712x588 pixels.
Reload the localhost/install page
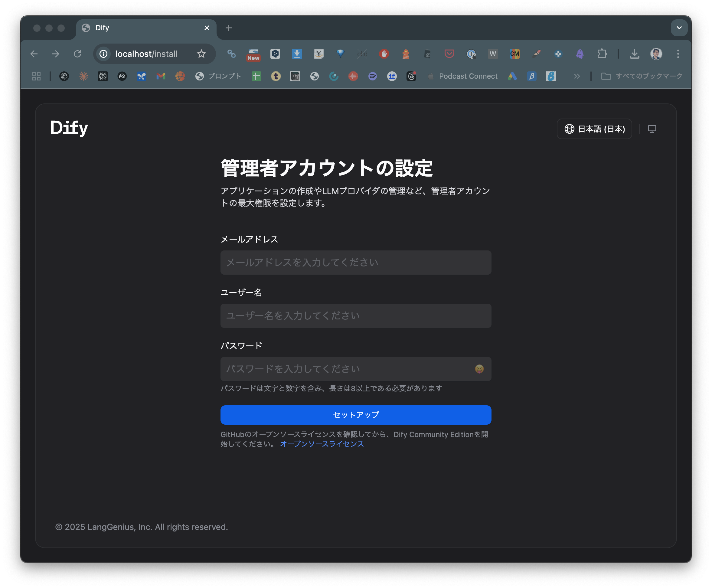click(77, 54)
